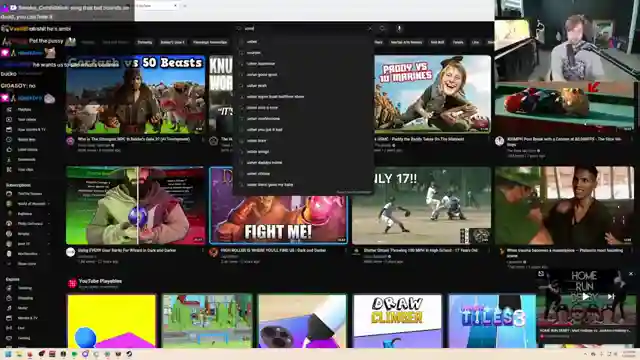Click the YouTube Playables section link

[100, 281]
